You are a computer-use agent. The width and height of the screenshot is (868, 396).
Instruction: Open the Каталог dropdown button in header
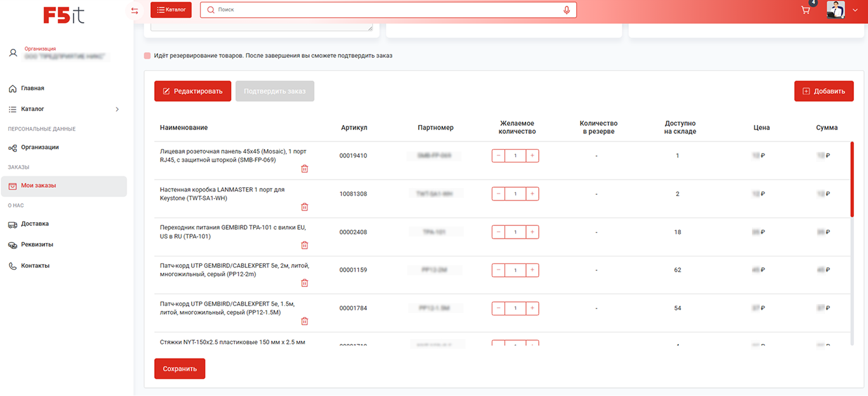[x=171, y=10]
